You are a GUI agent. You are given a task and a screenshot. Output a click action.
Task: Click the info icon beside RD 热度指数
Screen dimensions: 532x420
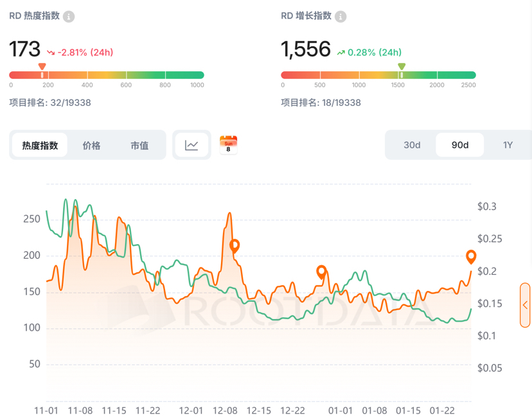tap(69, 17)
